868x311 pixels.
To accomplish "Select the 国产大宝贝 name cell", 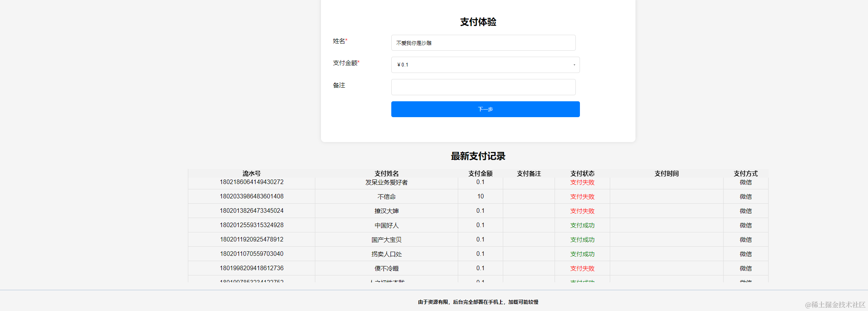I will [386, 240].
